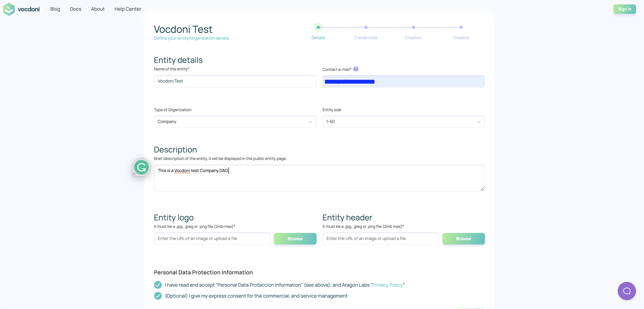Open the chat support bubble icon
The width and height of the screenshot is (644, 309).
(627, 291)
